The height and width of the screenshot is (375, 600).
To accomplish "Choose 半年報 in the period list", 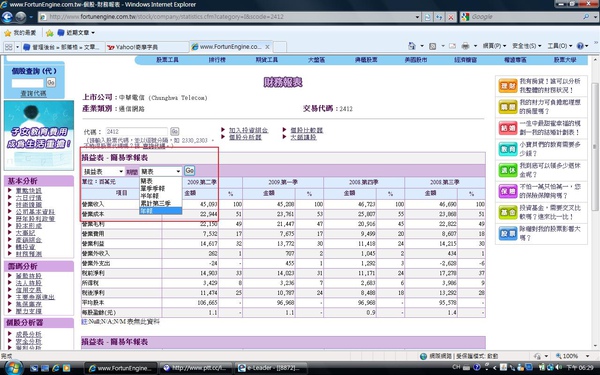I will [x=160, y=196].
